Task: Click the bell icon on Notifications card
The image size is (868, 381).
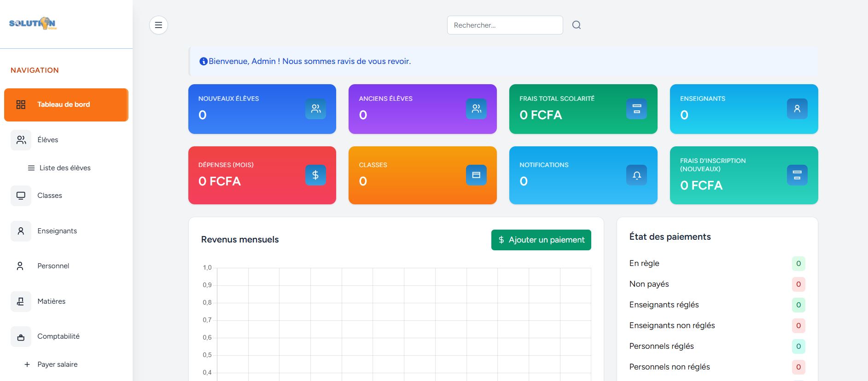Action: [x=636, y=175]
